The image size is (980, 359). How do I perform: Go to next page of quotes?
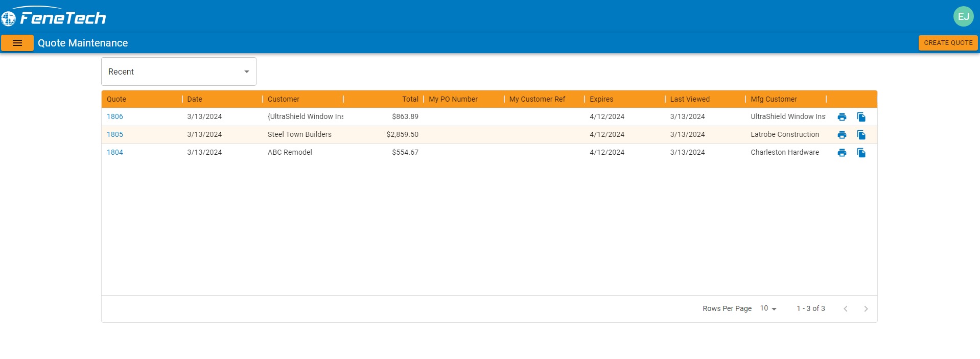click(866, 308)
